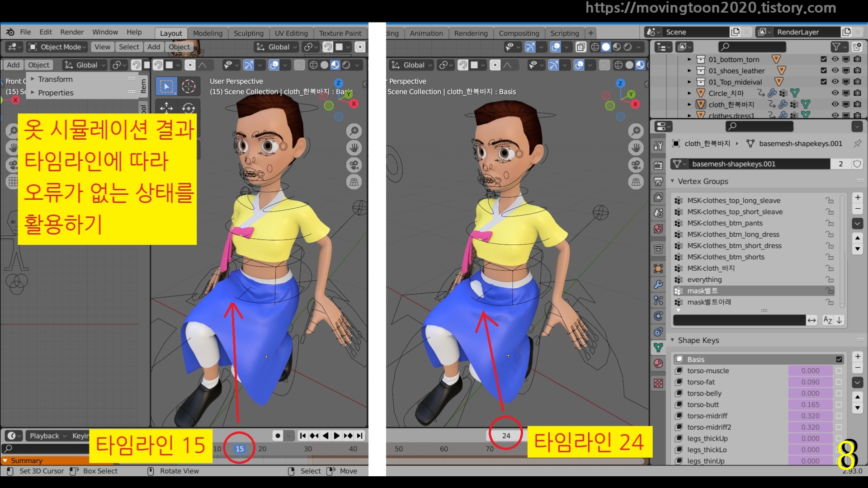Collapse the Shape Keys panel
The width and height of the screenshot is (868, 488).
[x=673, y=340]
